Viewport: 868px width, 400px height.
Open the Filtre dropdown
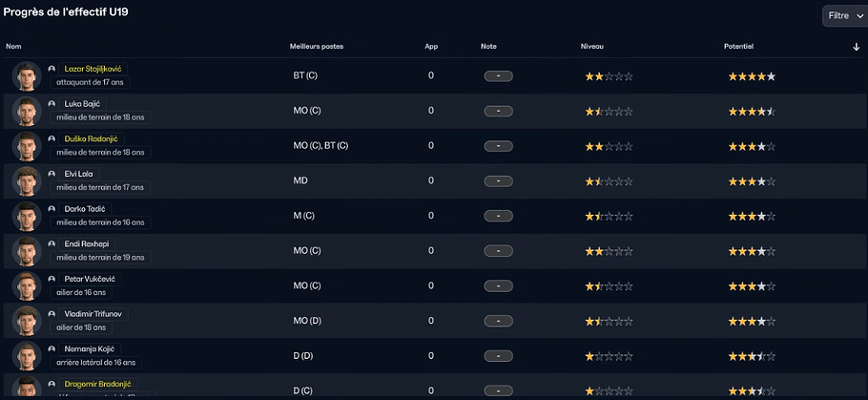845,16
